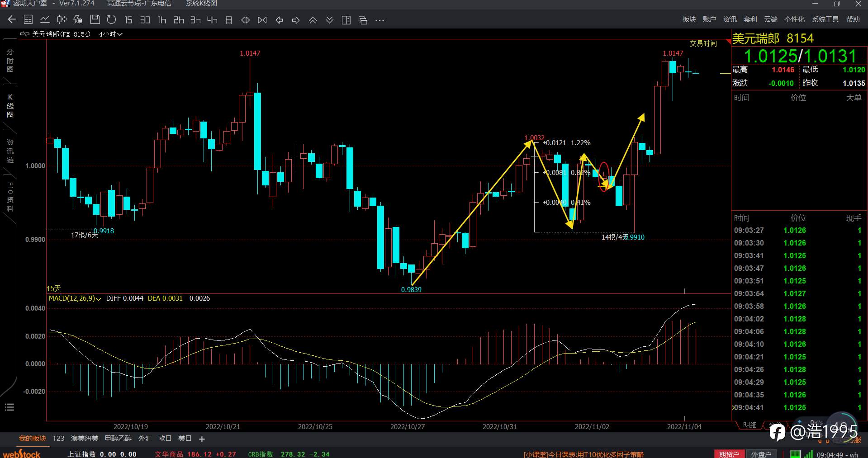This screenshot has height=458, width=868.
Task: Switch to the 资讯链 side tab
Action: (10, 151)
